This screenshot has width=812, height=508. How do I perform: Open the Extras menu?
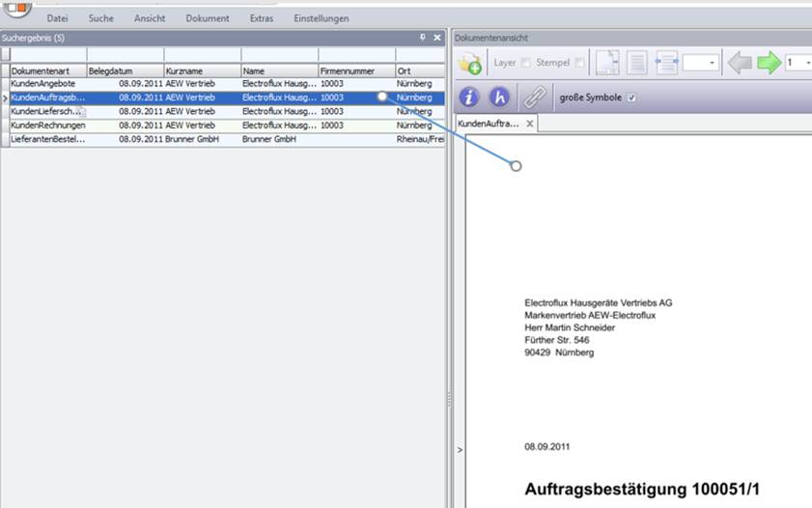point(262,18)
